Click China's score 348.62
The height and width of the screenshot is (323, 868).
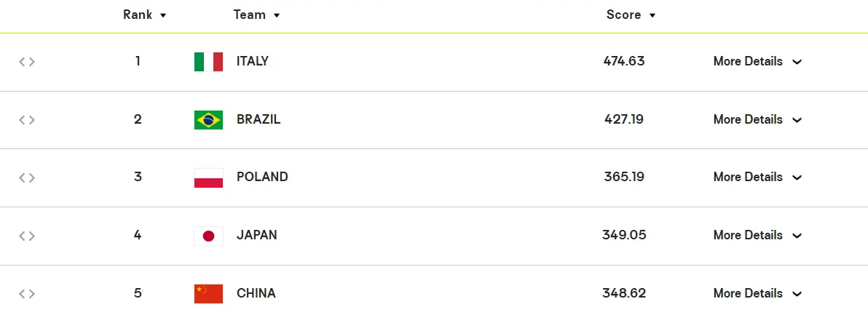pyautogui.click(x=624, y=294)
